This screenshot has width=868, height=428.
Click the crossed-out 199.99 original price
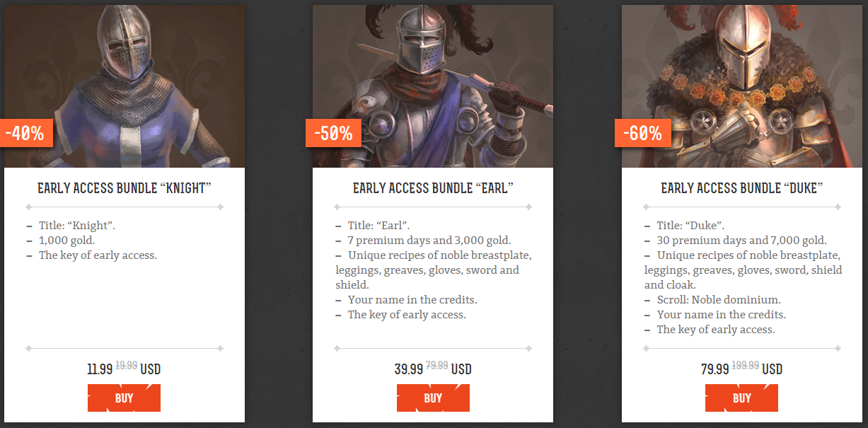click(746, 366)
